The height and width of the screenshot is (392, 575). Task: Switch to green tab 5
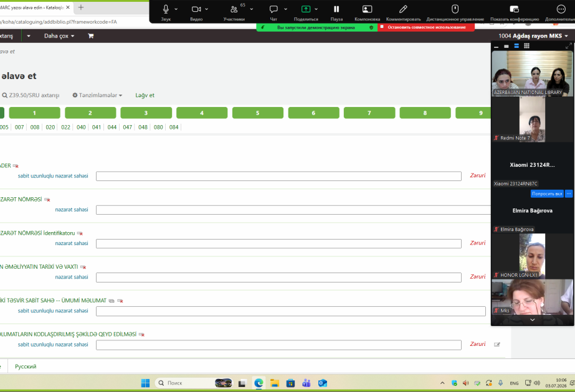[x=258, y=113]
